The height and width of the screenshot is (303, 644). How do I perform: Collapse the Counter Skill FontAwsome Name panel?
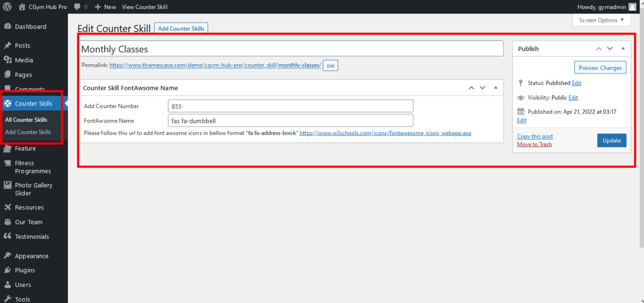point(496,88)
